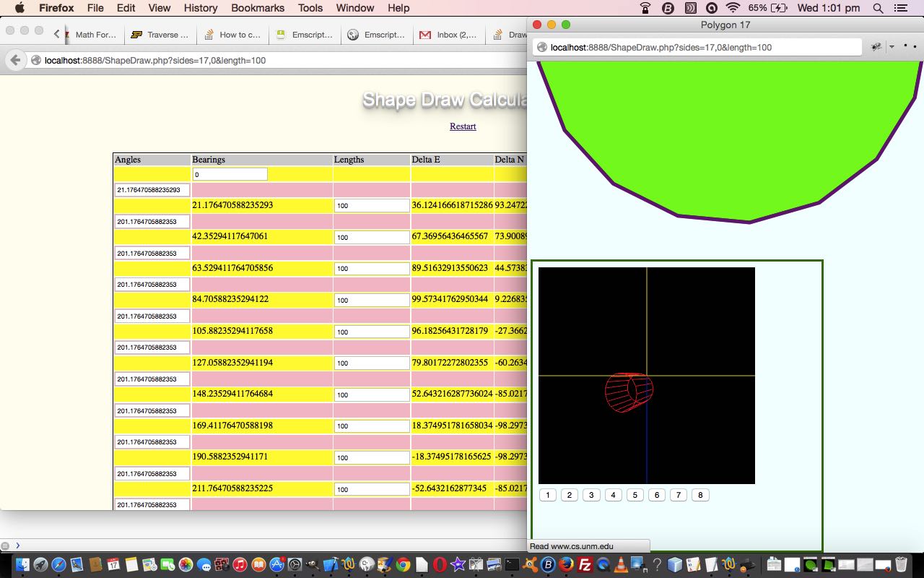The image size is (924, 578).
Task: Launch Google Chrome from the dock
Action: 403,565
